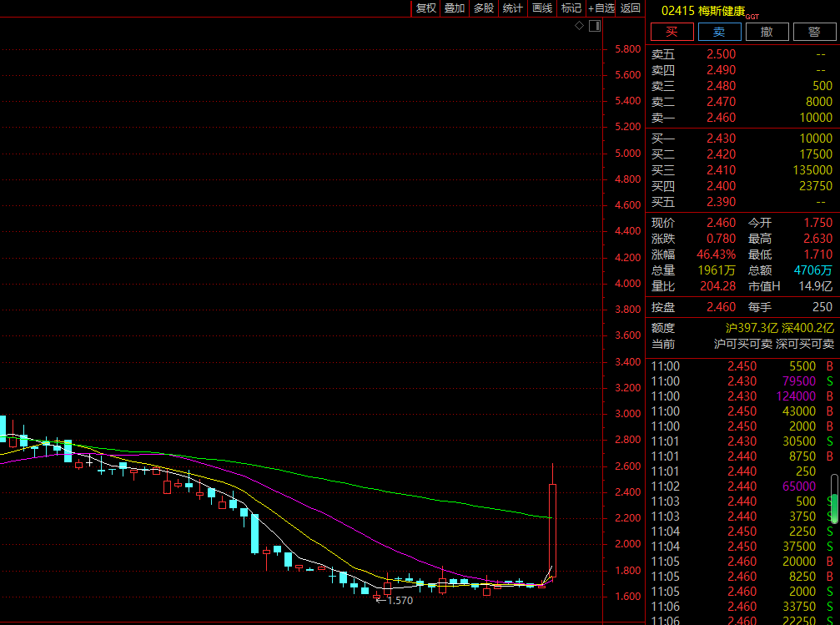Open the 叠加 overlay option
840x625 pixels.
point(455,8)
